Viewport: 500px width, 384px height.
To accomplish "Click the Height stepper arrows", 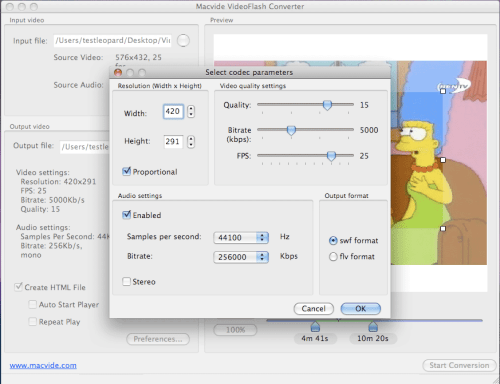I will pos(191,142).
